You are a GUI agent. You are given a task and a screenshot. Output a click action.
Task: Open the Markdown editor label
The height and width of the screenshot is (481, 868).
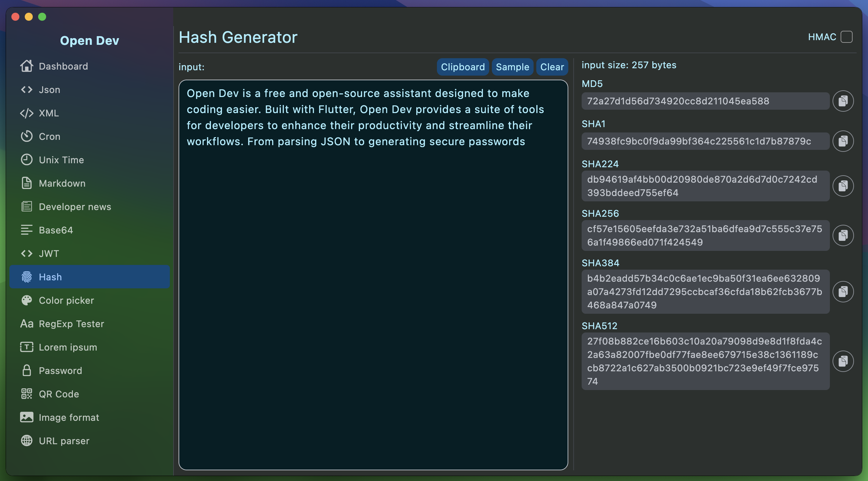(x=62, y=183)
